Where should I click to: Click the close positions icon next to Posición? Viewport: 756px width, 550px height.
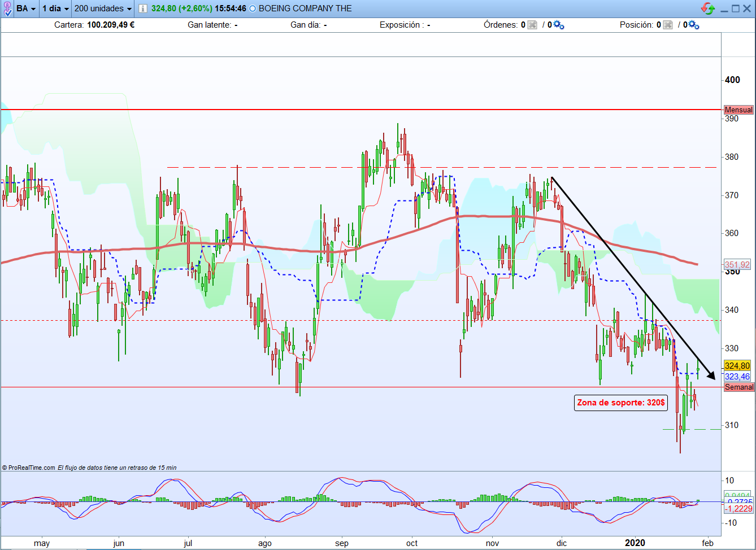668,25
